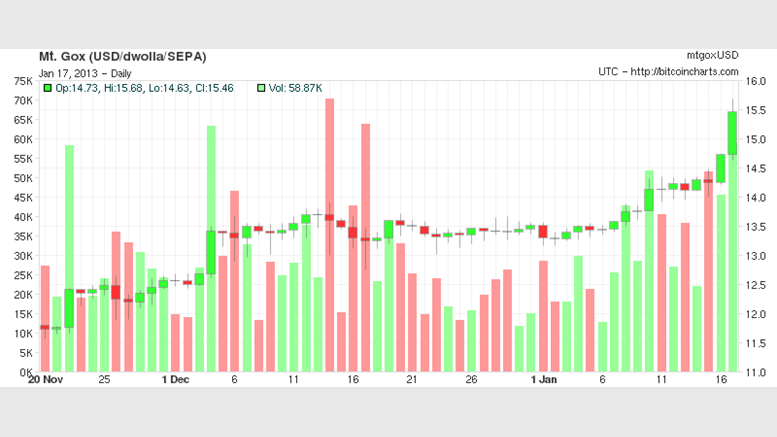Click the '11.5' price axis label
The width and height of the screenshot is (777, 437).
[x=756, y=343]
